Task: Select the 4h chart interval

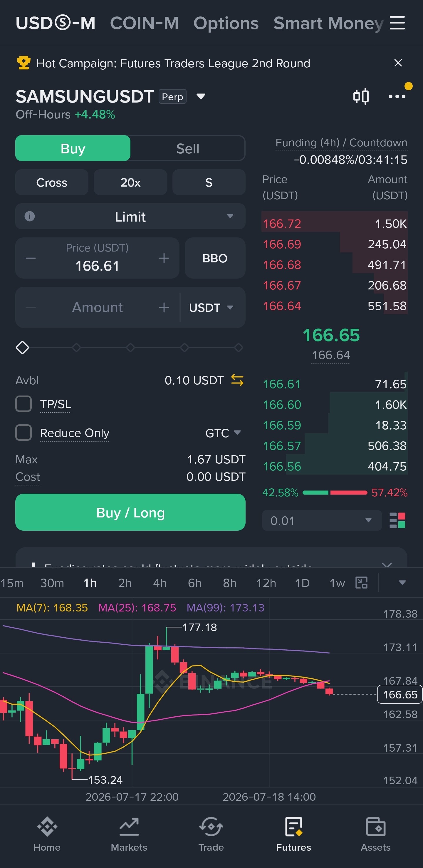Action: (160, 583)
